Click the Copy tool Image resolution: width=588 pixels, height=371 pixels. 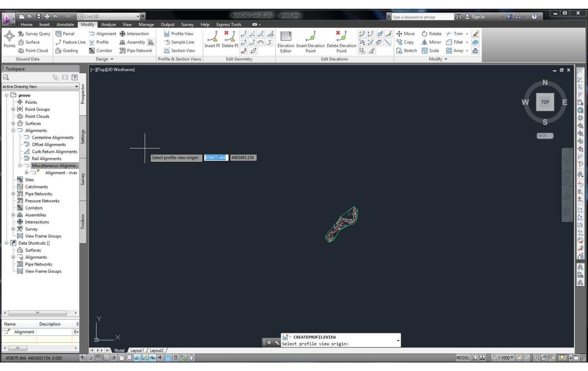pos(407,42)
